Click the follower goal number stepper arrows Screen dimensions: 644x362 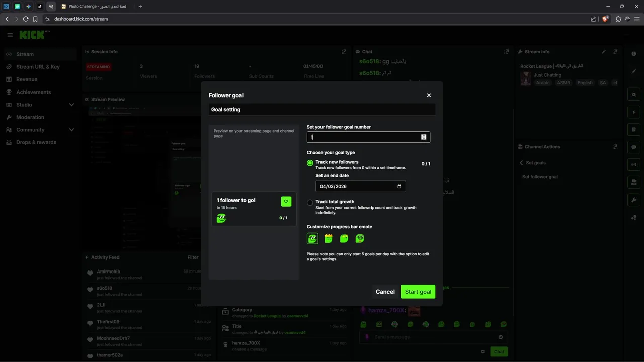click(424, 137)
